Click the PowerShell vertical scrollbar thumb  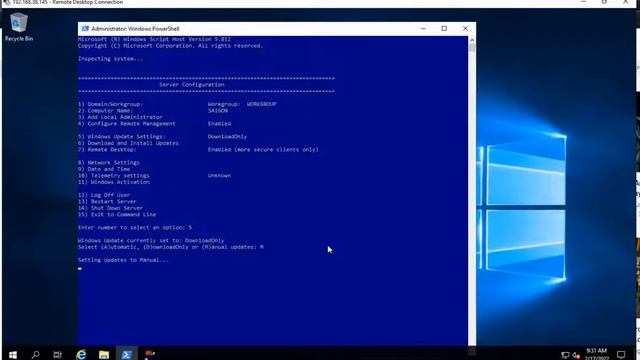pyautogui.click(x=472, y=48)
